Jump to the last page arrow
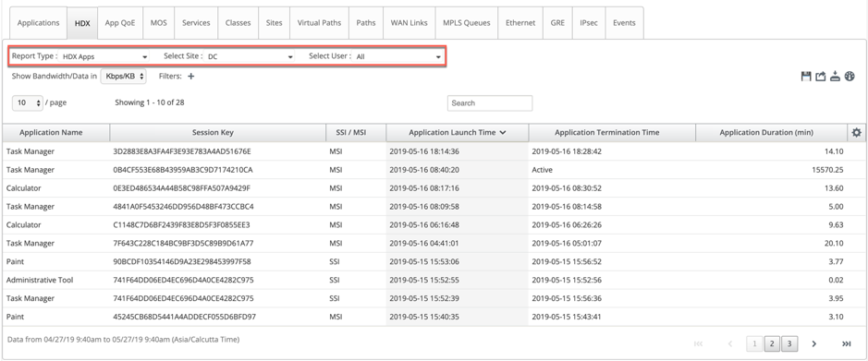Image resolution: width=868 pixels, height=361 pixels. (x=846, y=343)
